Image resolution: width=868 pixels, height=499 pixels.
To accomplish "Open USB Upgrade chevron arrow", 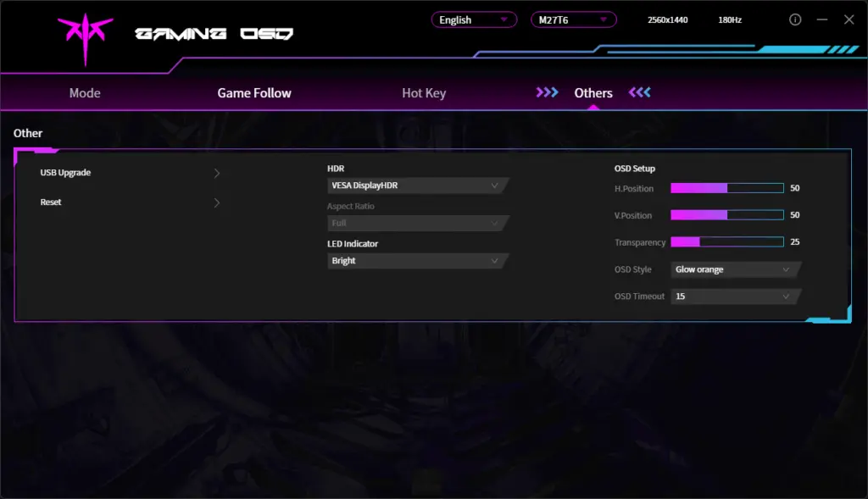I will [217, 173].
